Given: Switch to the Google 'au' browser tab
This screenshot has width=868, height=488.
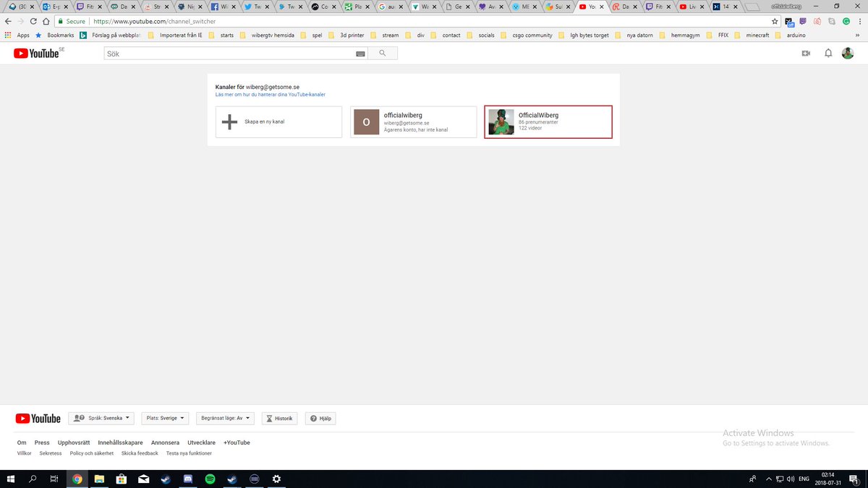Looking at the screenshot, I should click(390, 7).
